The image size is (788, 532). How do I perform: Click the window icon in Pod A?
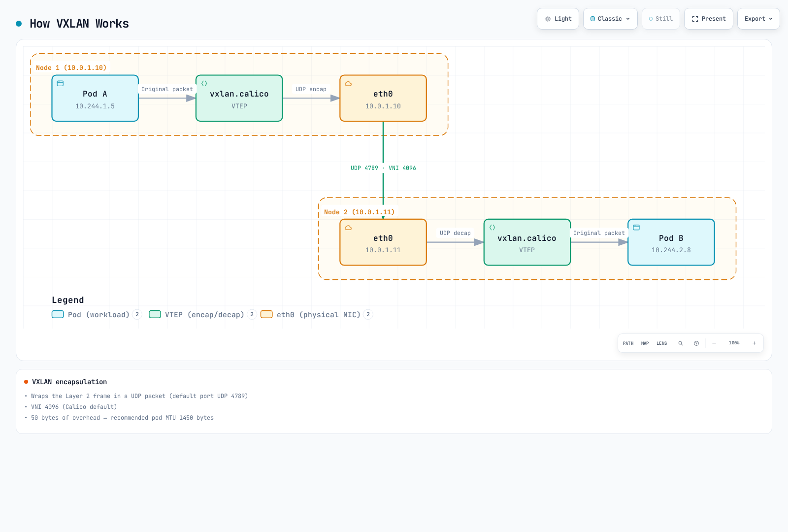pos(60,83)
